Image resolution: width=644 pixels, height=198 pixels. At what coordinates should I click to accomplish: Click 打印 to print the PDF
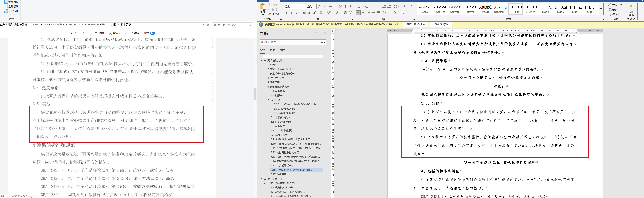(x=99, y=33)
